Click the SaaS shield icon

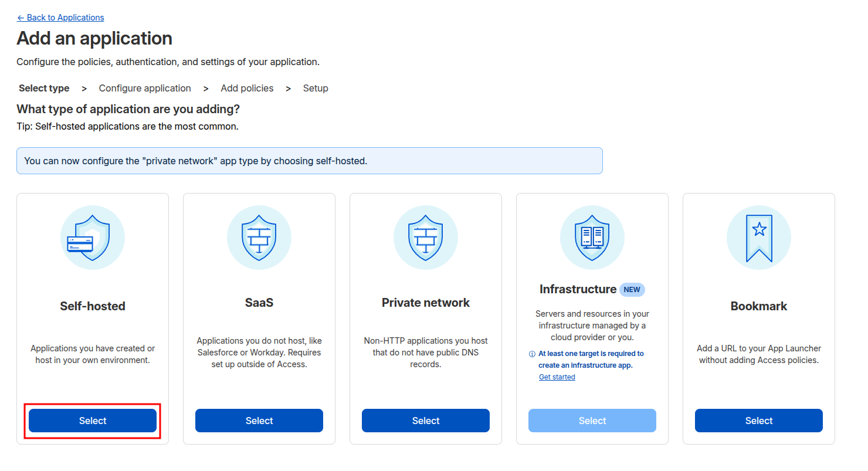[x=259, y=237]
